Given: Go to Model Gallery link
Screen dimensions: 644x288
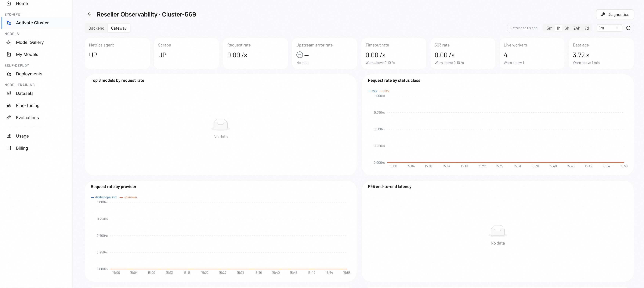Looking at the screenshot, I should pos(30,42).
